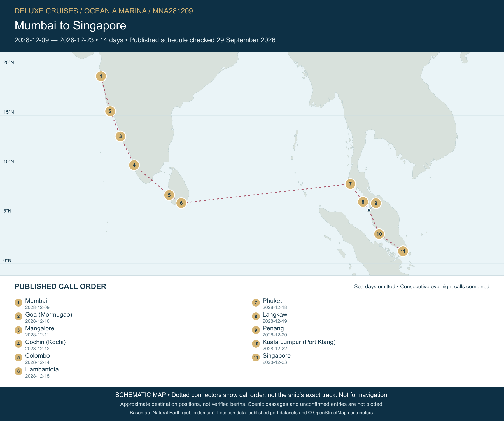
Task: Select map marker 8 for Langkawi
Action: 363,202
